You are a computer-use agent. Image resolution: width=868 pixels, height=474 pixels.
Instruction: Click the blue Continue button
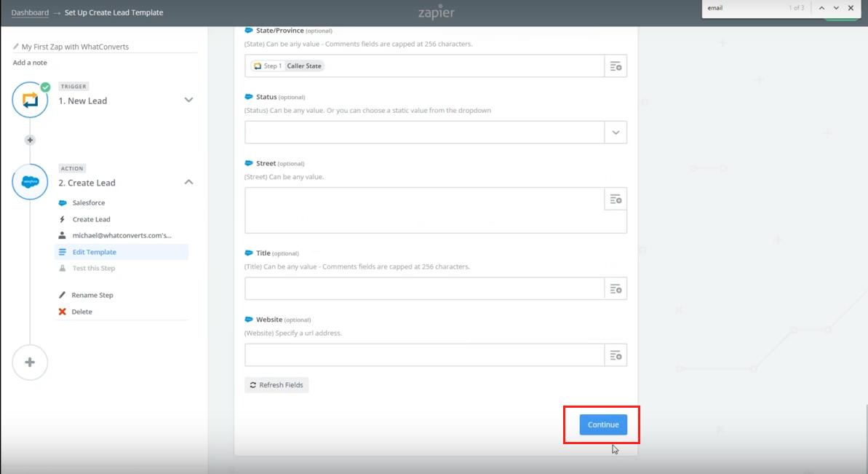point(603,424)
